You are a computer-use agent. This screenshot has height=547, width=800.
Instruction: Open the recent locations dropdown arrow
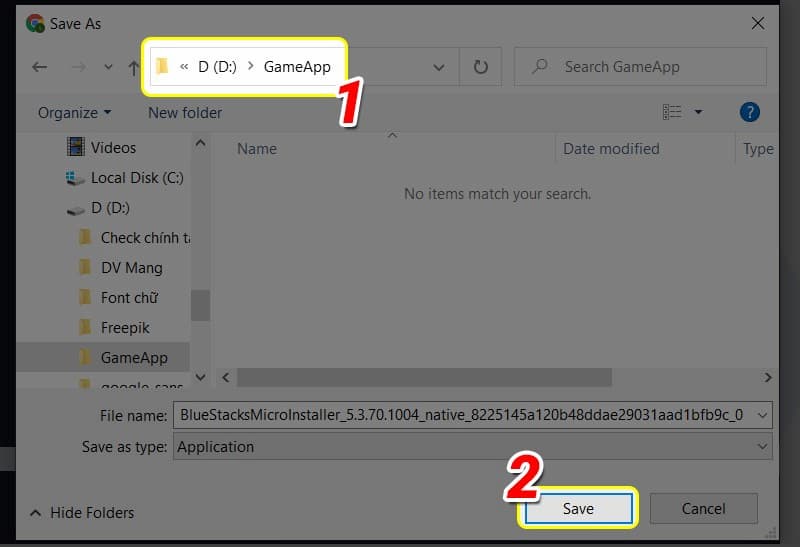click(108, 67)
